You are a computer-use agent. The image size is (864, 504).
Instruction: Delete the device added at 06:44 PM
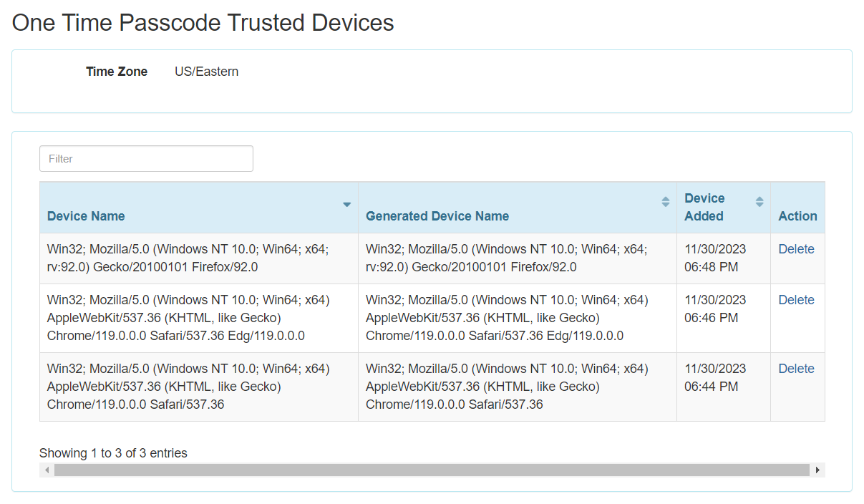[x=796, y=369]
